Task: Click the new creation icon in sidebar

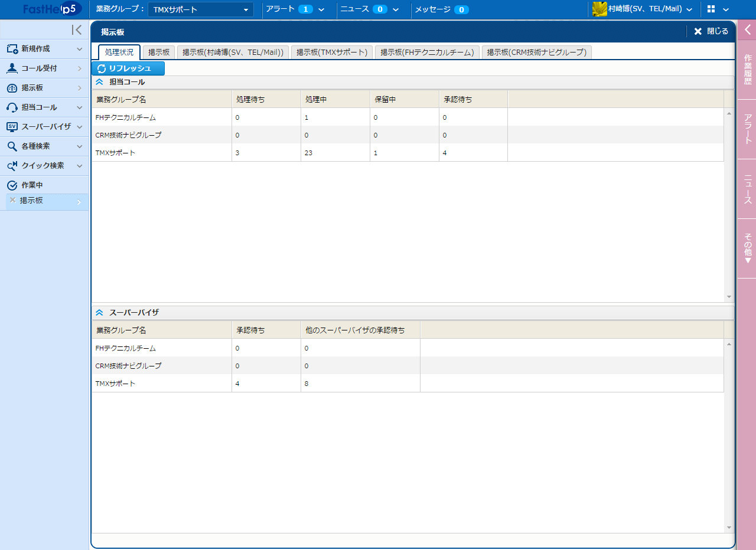Action: click(x=12, y=49)
